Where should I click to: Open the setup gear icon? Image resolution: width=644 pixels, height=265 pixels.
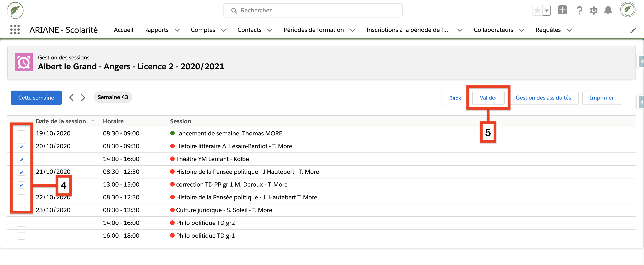click(594, 10)
